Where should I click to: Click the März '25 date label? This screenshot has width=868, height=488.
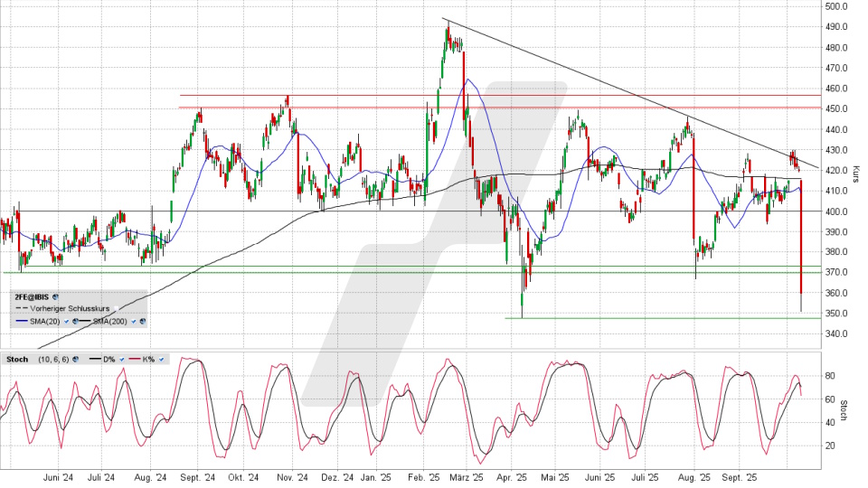click(x=466, y=477)
